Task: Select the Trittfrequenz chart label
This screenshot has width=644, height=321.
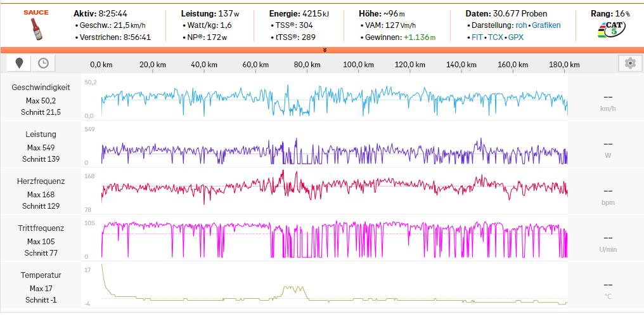Action: pyautogui.click(x=41, y=228)
